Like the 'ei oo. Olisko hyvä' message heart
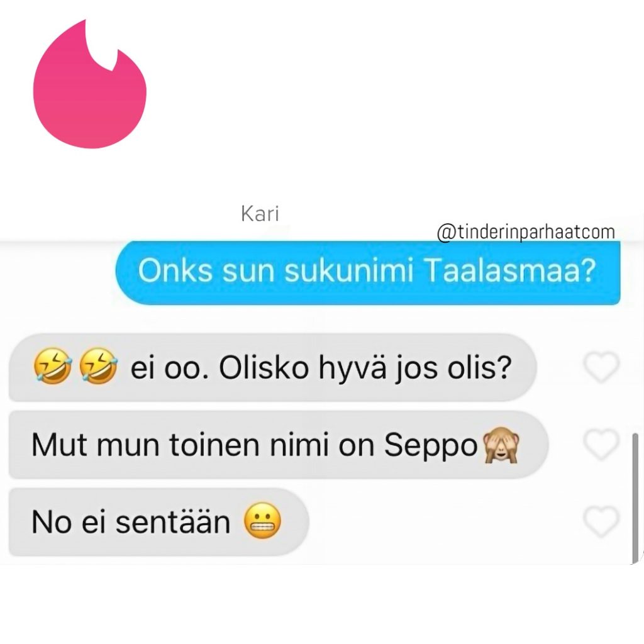This screenshot has height=644, width=644. coord(601,367)
